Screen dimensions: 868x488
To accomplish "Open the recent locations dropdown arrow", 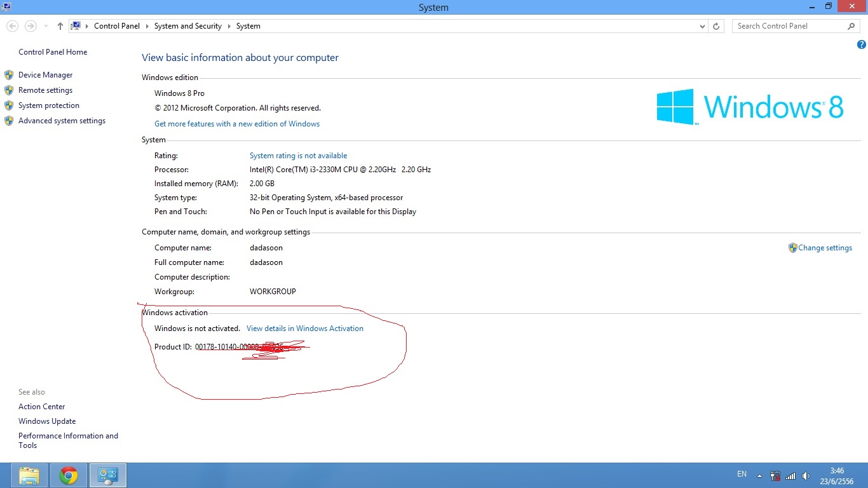I will 46,26.
